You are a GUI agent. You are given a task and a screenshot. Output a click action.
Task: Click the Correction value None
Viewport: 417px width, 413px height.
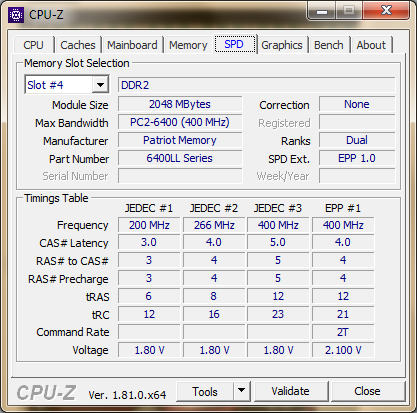pyautogui.click(x=357, y=104)
